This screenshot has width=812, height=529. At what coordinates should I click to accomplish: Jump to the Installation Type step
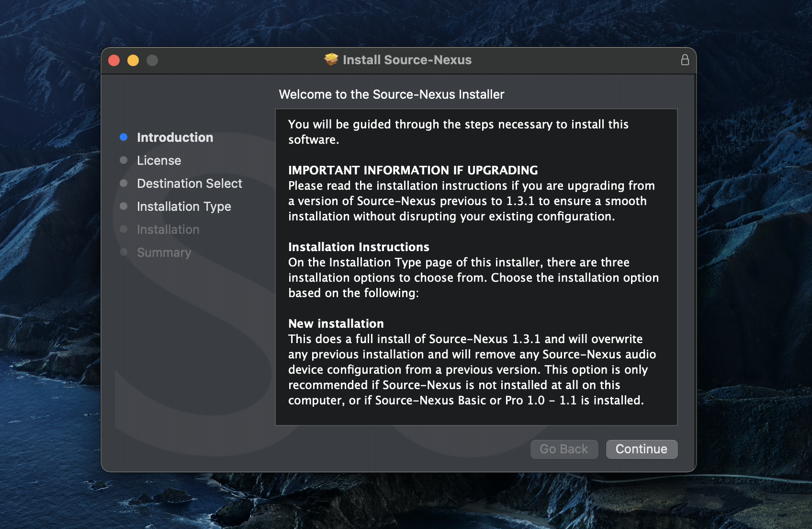[184, 207]
